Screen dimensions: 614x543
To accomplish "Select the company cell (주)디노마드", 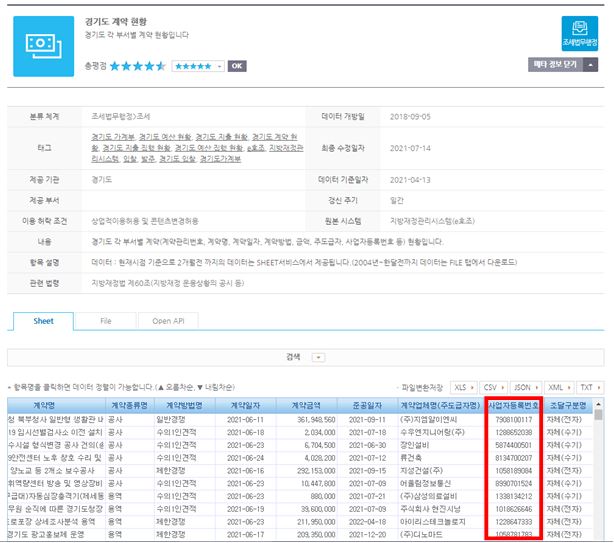I will (x=441, y=535).
